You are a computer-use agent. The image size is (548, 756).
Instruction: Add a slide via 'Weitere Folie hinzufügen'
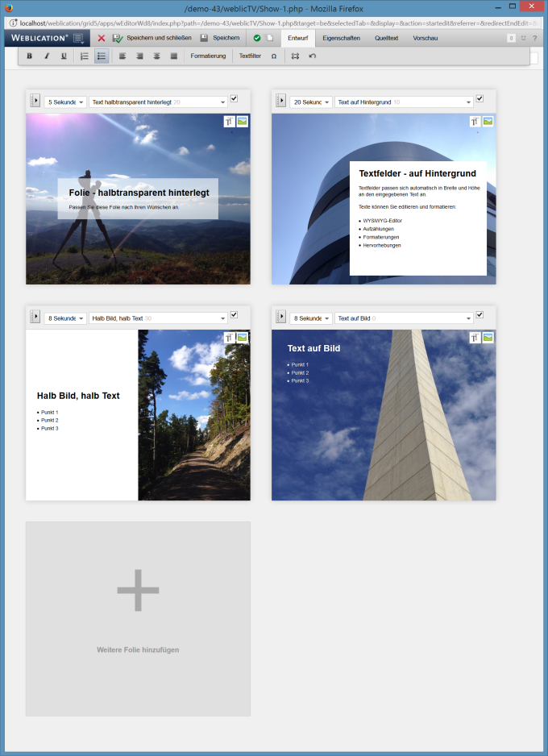[x=138, y=618]
